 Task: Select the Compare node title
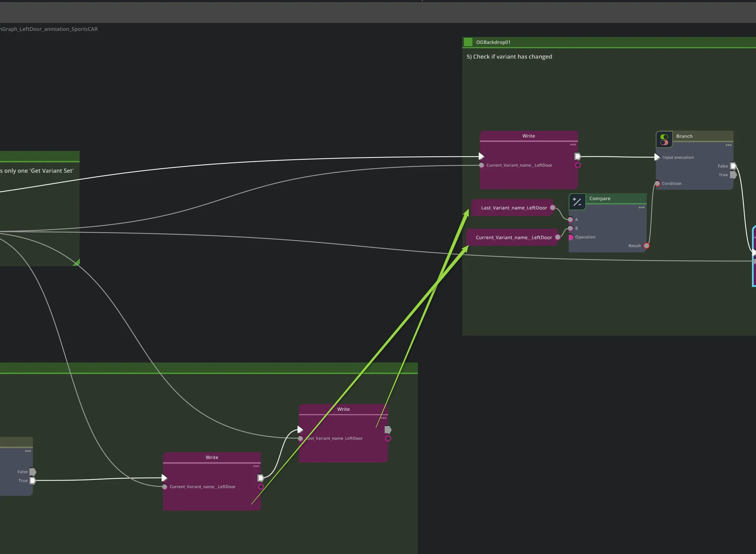tap(599, 198)
